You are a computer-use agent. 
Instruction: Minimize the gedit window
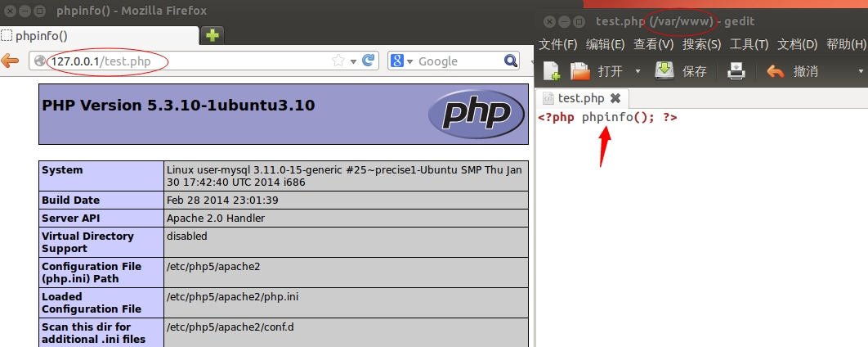coord(563,22)
